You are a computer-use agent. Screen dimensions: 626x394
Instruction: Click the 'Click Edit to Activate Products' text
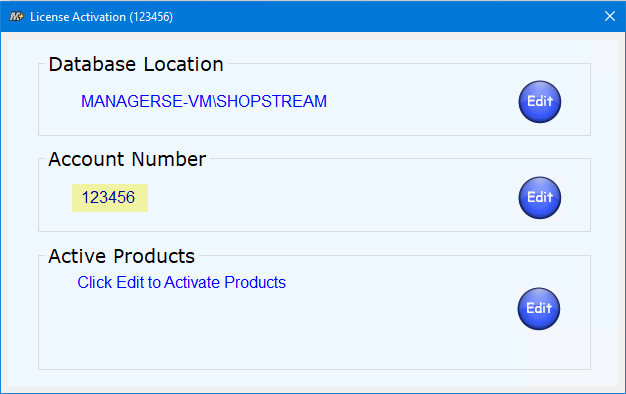(182, 282)
